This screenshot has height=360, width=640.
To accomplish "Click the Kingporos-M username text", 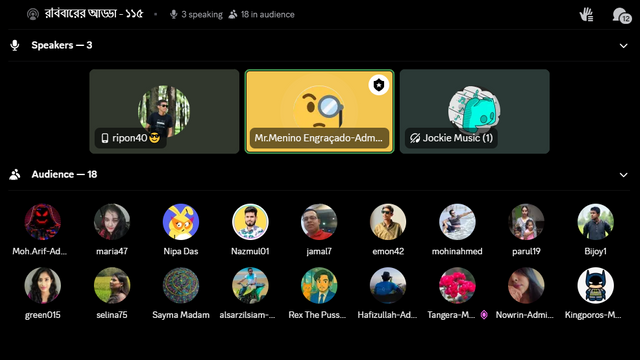I will click(593, 315).
